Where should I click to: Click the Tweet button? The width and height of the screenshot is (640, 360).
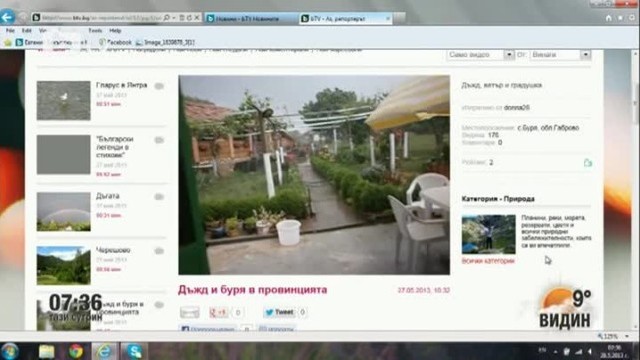pos(279,312)
